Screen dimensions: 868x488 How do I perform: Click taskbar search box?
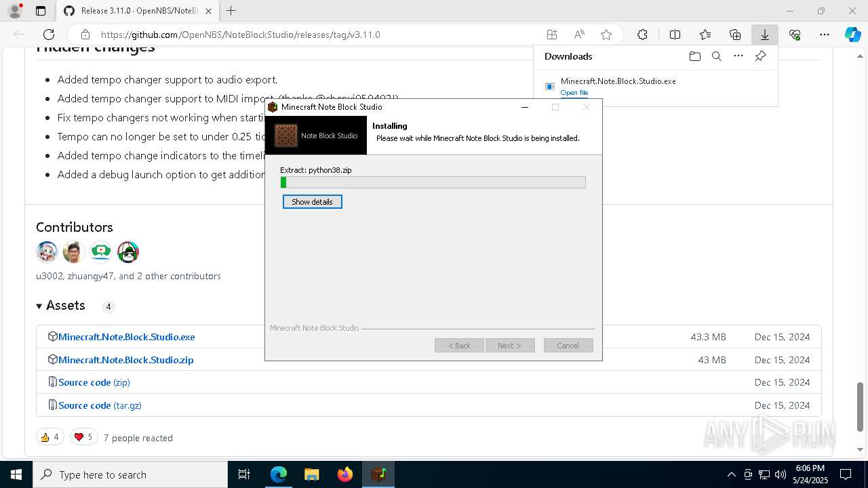coord(130,474)
